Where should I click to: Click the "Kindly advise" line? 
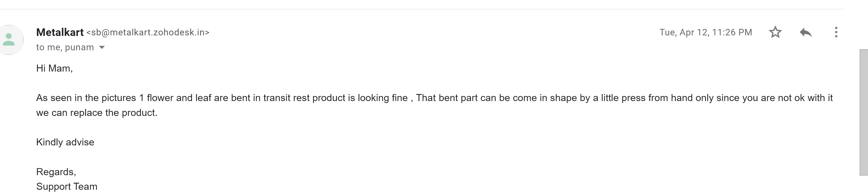click(x=65, y=142)
